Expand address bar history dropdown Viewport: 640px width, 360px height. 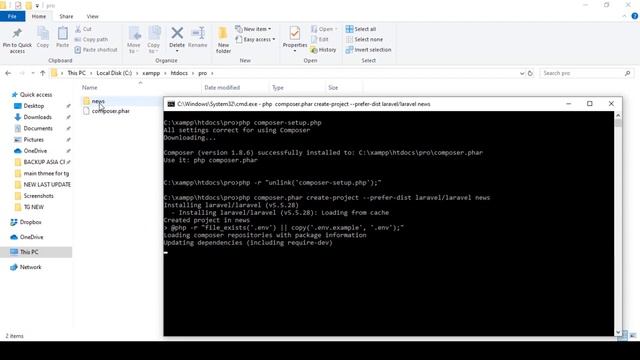(522, 73)
